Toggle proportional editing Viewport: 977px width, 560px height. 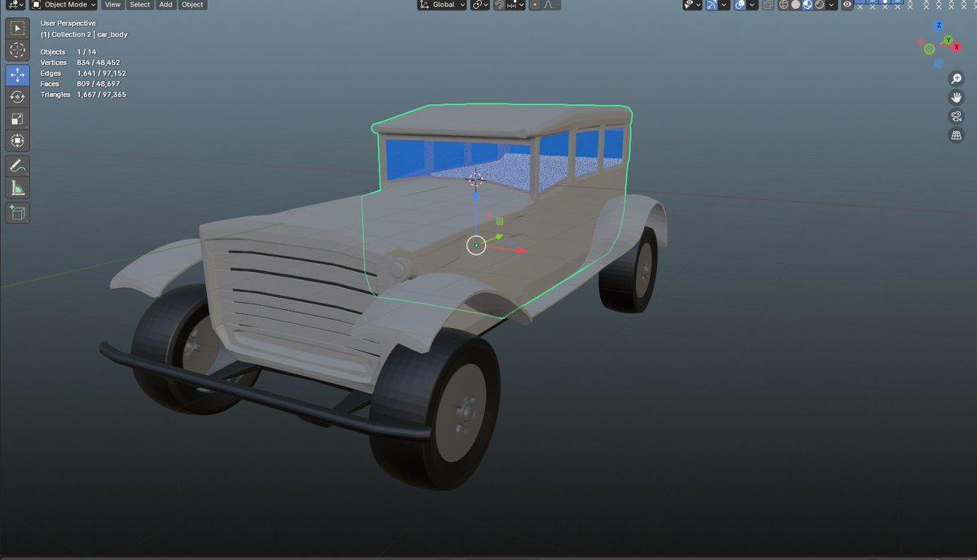coord(534,5)
